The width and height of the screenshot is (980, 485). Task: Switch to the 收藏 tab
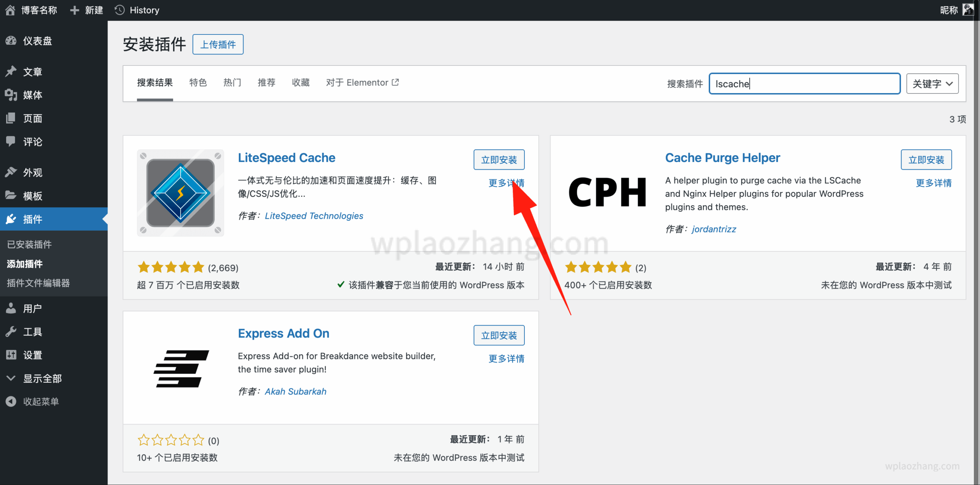tap(301, 82)
